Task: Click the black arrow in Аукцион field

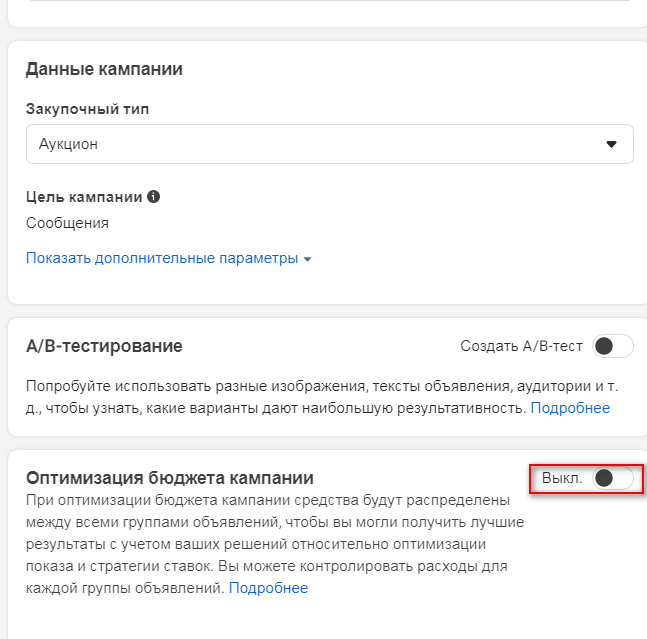Action: pyautogui.click(x=612, y=144)
